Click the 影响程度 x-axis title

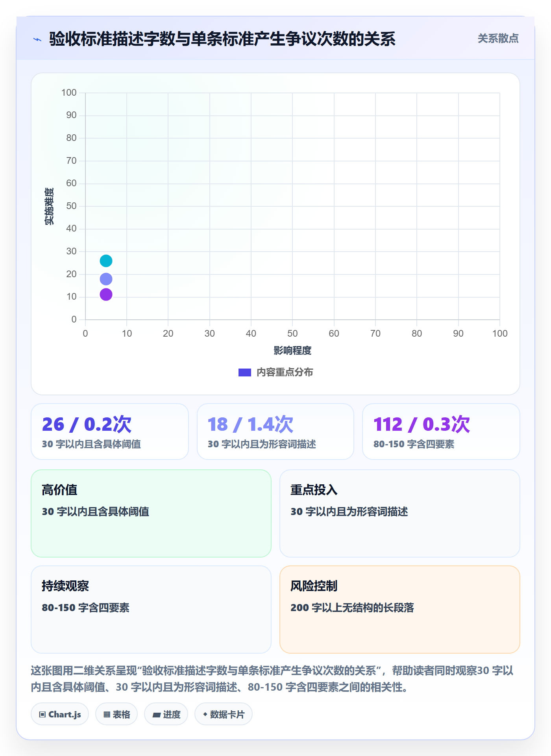tap(292, 350)
